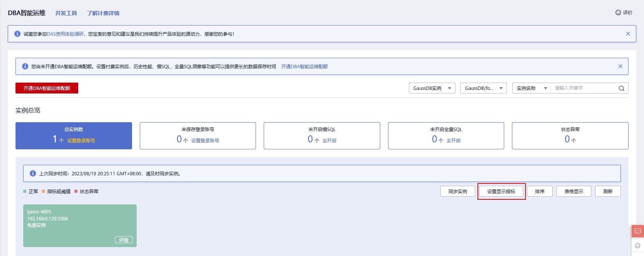Select the 未开启全量SQL card

coord(446,136)
